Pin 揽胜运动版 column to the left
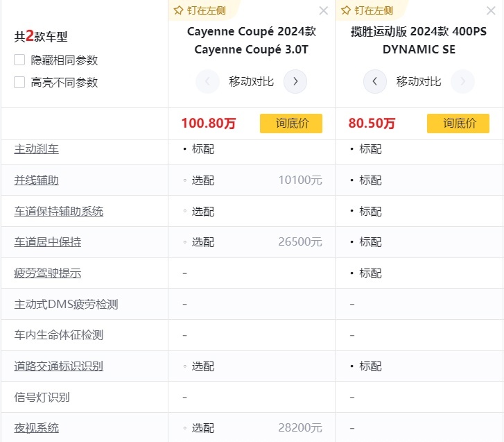The image size is (504, 442). pyautogui.click(x=367, y=10)
